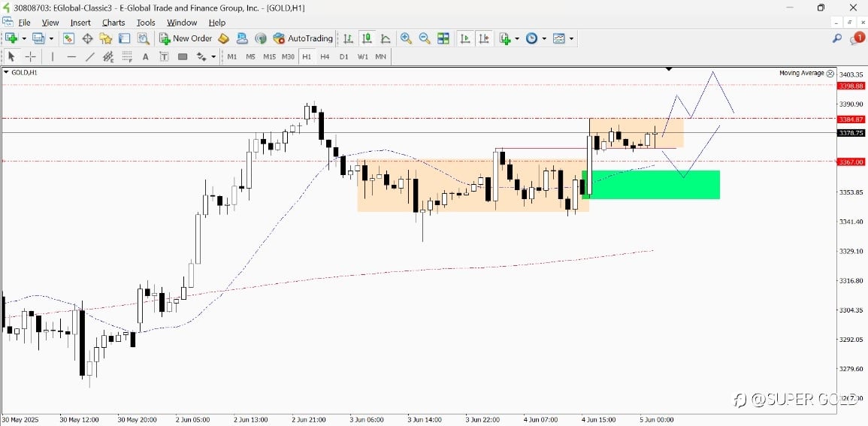Switch timeframe to W1
Screen dimensions: 868x426
(x=362, y=56)
